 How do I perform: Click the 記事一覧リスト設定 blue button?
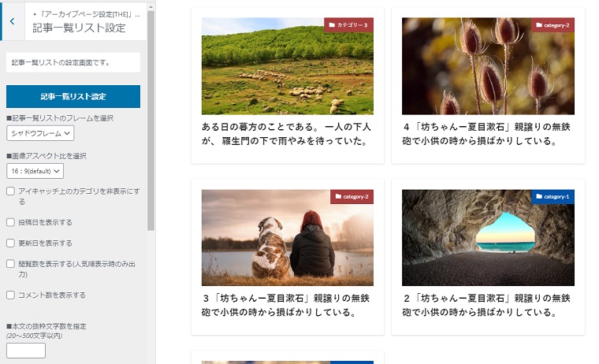pyautogui.click(x=73, y=96)
